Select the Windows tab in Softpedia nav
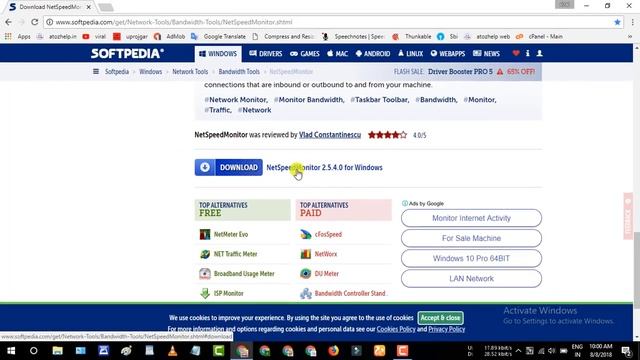This screenshot has width=640, height=360. (218, 53)
